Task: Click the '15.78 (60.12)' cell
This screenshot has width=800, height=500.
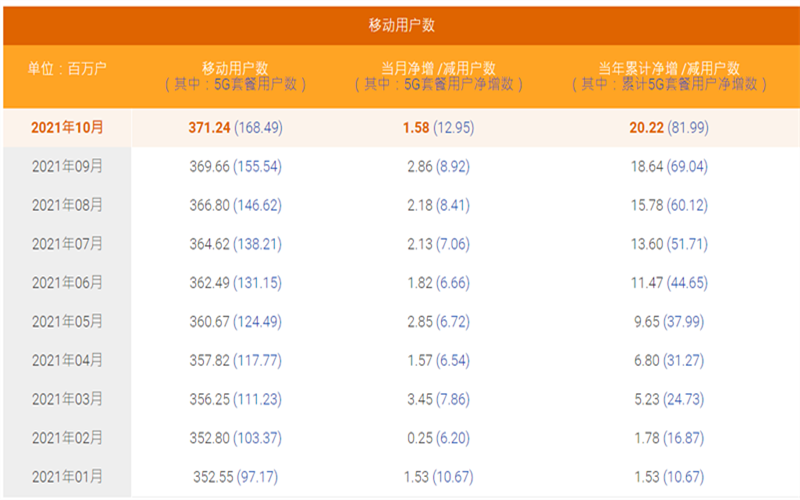Action: point(669,205)
